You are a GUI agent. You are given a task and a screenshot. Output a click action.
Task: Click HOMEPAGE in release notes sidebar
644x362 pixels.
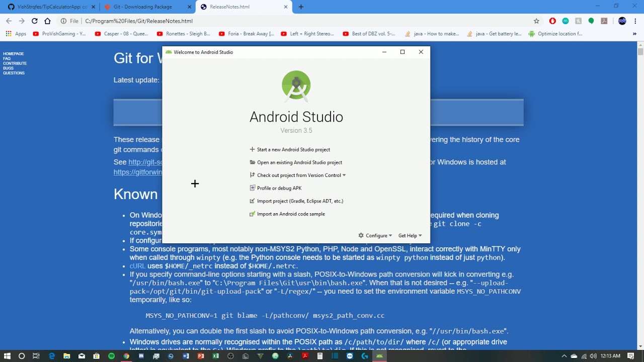point(13,54)
